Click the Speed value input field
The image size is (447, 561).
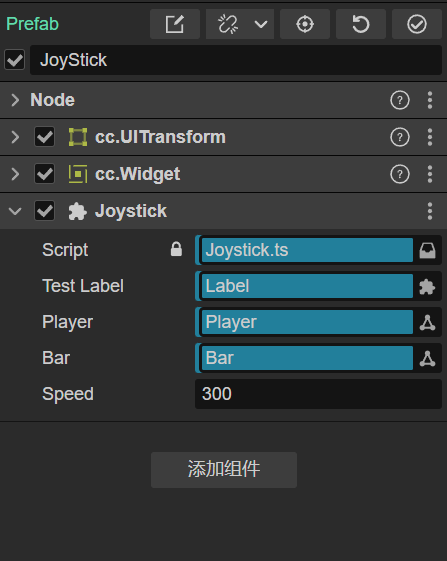[319, 394]
